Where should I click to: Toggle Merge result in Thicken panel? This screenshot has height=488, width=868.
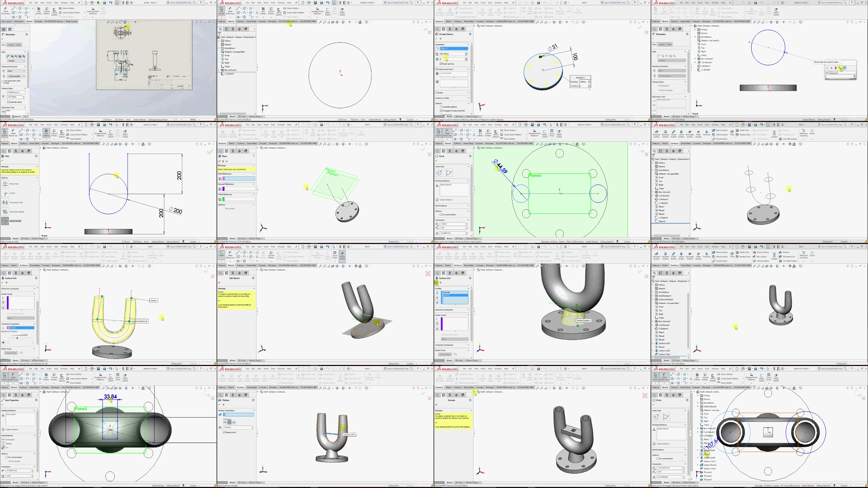pyautogui.click(x=224, y=432)
